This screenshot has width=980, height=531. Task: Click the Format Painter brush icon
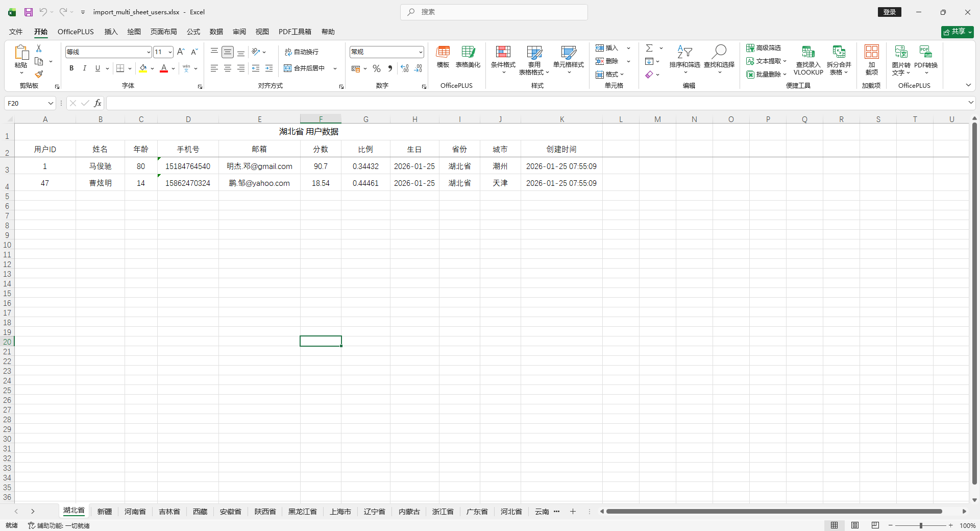(x=39, y=75)
